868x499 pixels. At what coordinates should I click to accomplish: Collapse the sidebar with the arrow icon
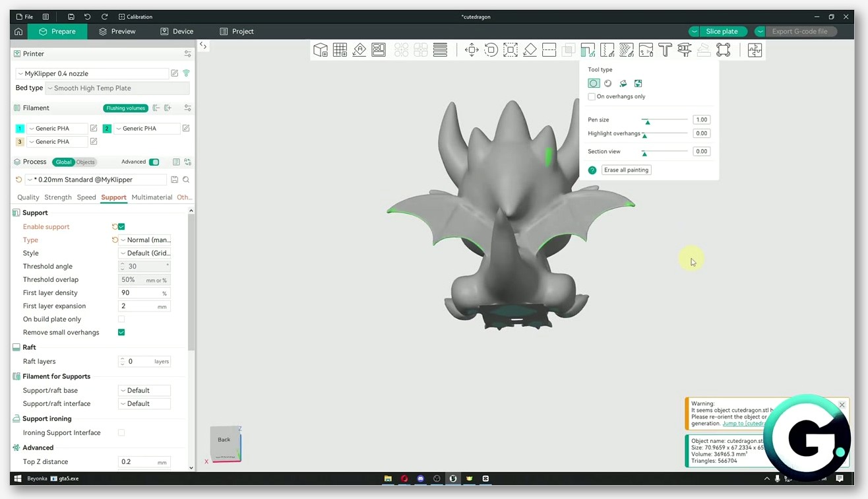tap(204, 46)
